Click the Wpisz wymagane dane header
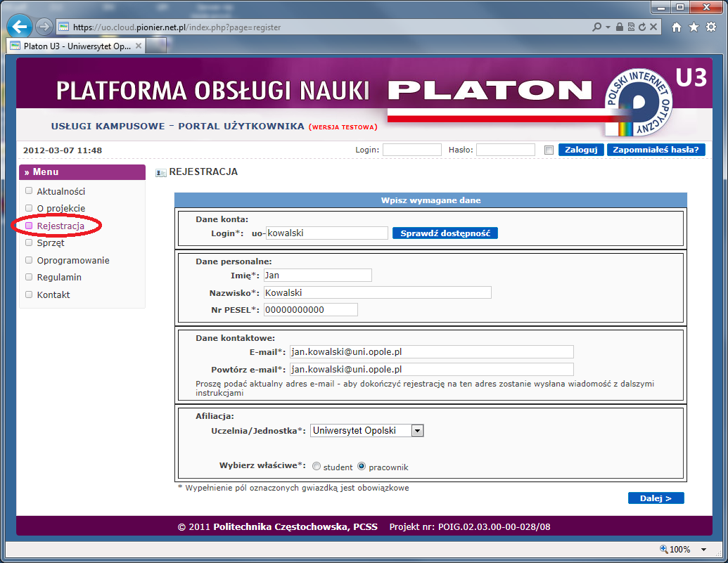The image size is (728, 563). coord(431,200)
